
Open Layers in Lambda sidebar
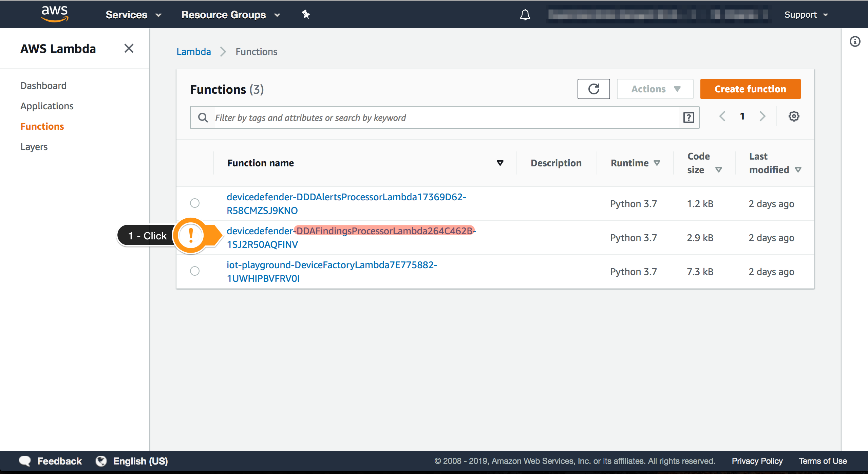34,147
